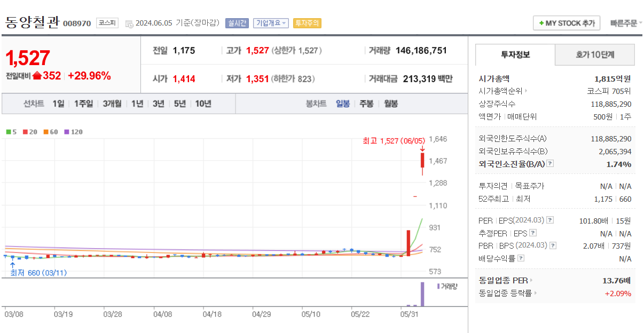Click the 투자주의 badge
Image resolution: width=644 pixels, height=333 pixels.
pos(307,23)
